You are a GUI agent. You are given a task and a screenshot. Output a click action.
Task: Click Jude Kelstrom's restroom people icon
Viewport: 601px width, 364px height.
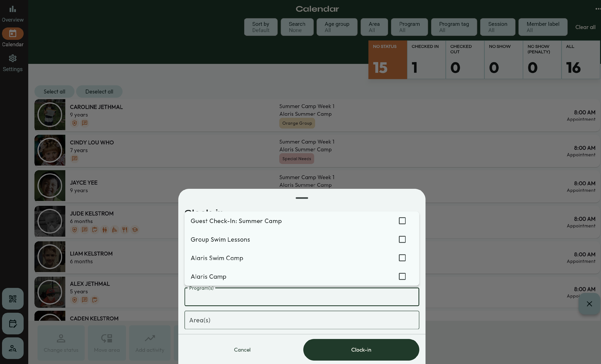105,230
